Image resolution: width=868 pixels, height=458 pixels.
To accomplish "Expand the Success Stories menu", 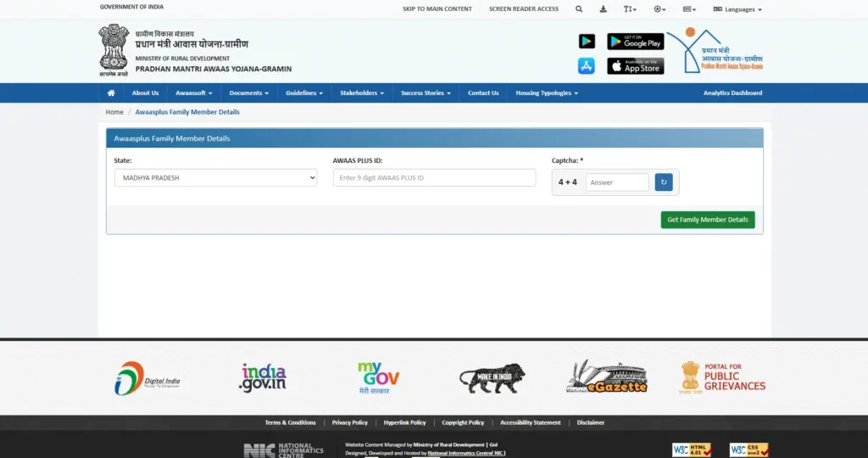I will click(426, 93).
